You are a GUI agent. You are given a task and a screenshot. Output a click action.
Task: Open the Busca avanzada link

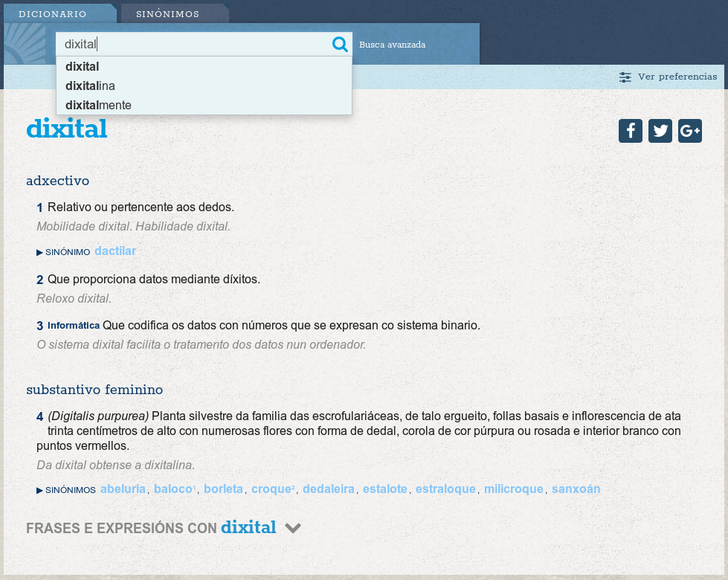click(392, 45)
